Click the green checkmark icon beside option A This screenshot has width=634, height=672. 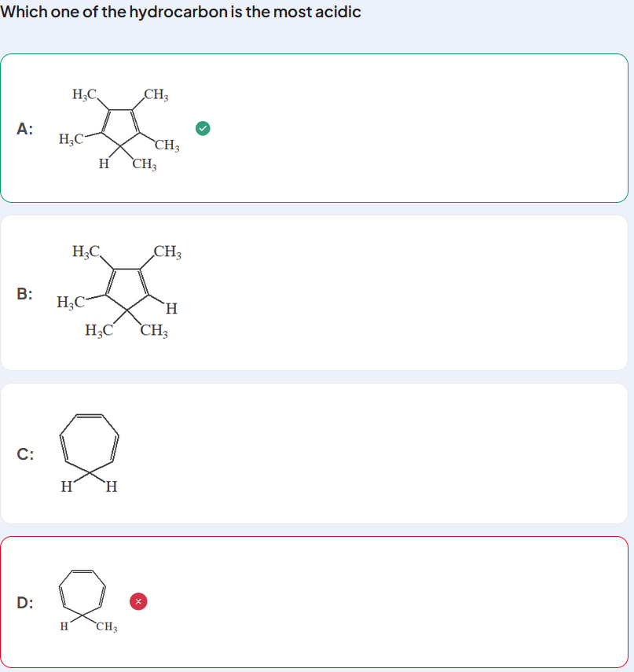pyautogui.click(x=203, y=128)
